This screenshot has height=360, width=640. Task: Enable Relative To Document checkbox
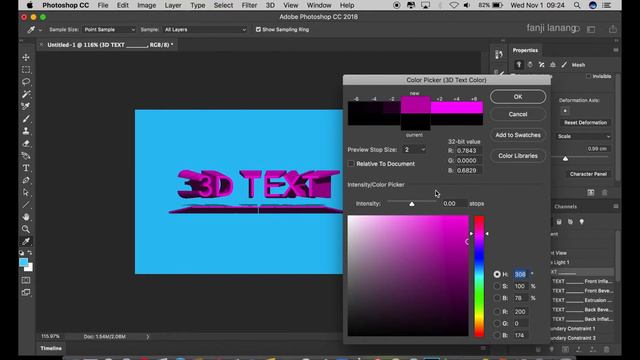click(x=351, y=164)
